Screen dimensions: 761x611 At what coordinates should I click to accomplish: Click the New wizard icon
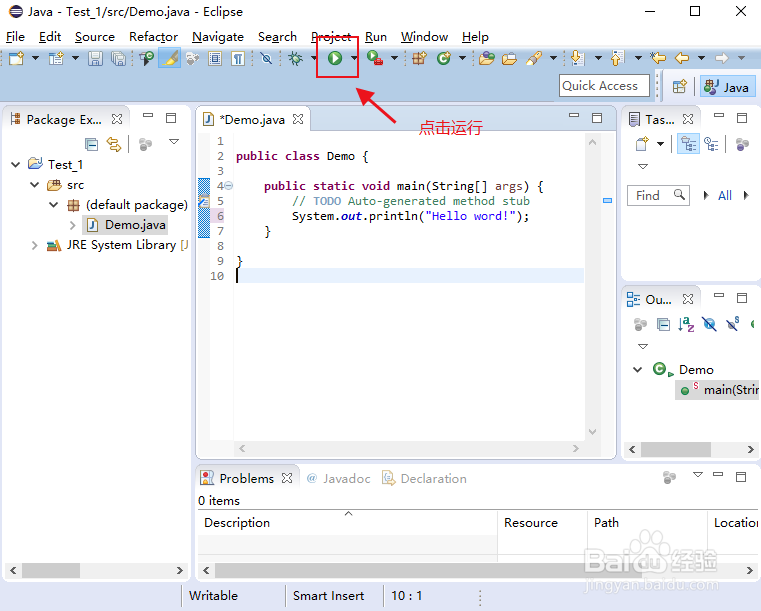tap(17, 59)
